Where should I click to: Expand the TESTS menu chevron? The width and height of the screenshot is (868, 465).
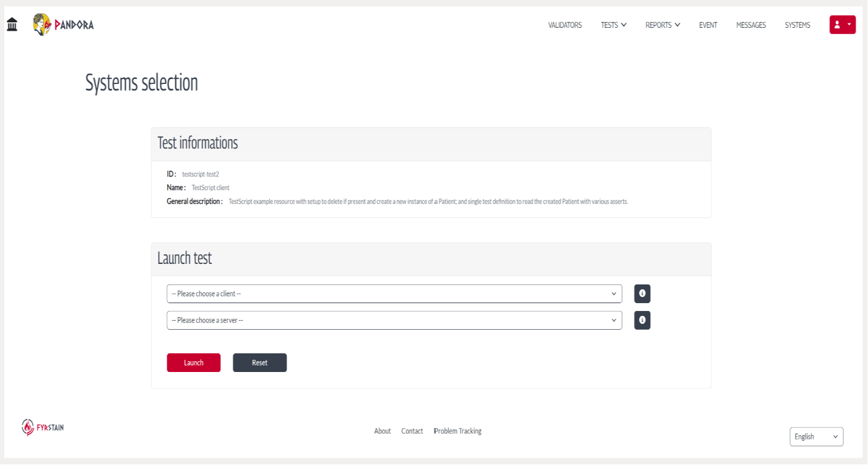pyautogui.click(x=625, y=25)
